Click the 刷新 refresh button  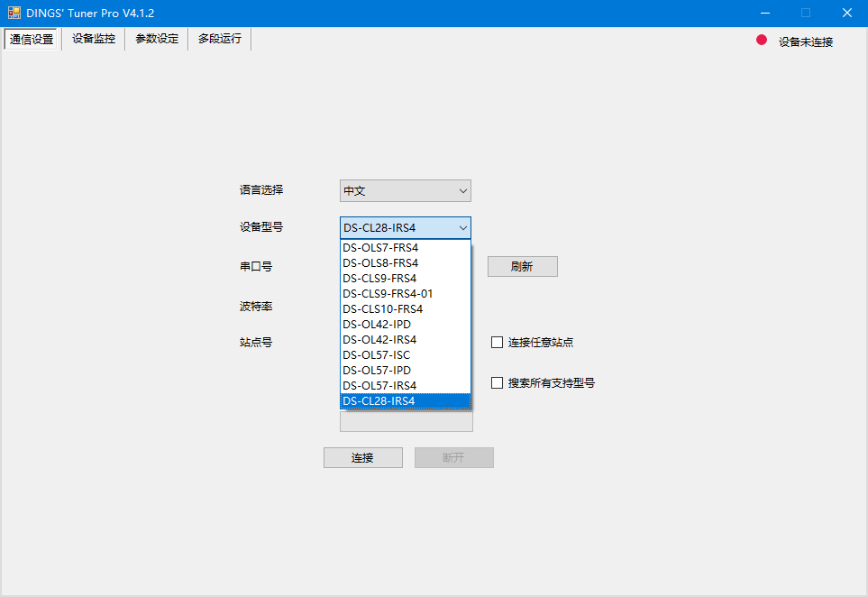coord(522,266)
